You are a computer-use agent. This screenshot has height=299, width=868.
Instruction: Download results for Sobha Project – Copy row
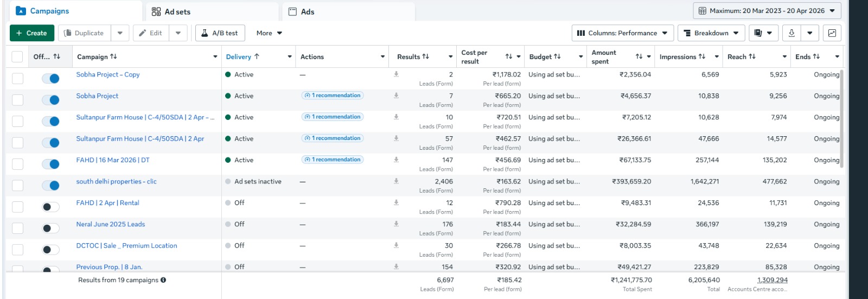[x=396, y=74]
